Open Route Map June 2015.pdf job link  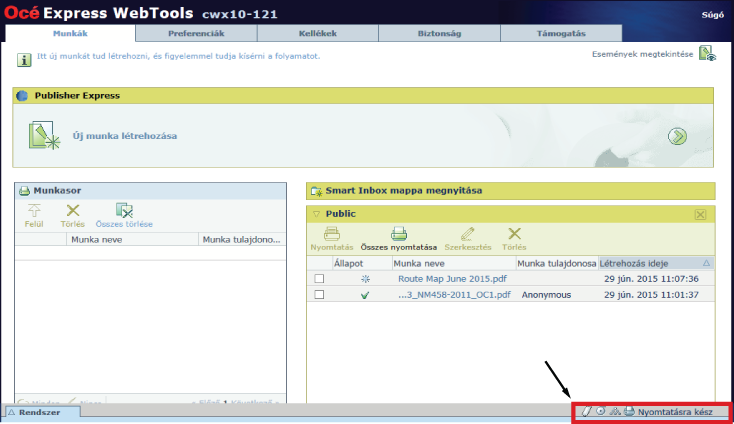click(x=452, y=279)
